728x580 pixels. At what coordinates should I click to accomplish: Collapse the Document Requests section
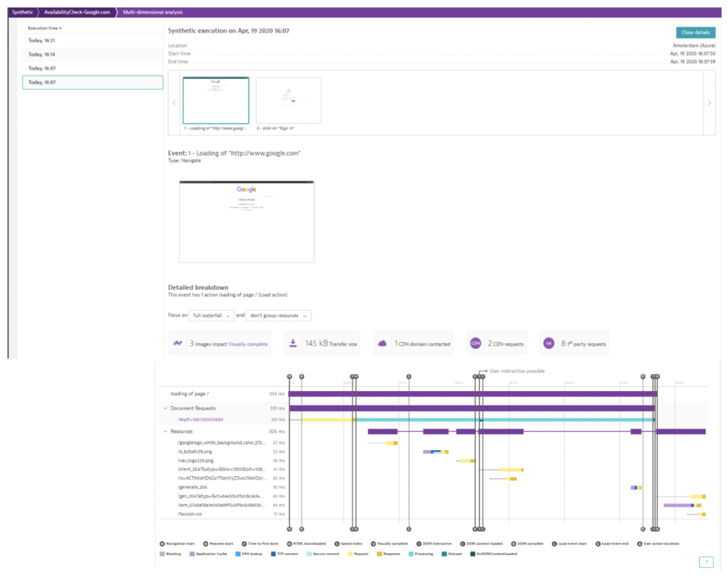click(x=166, y=409)
